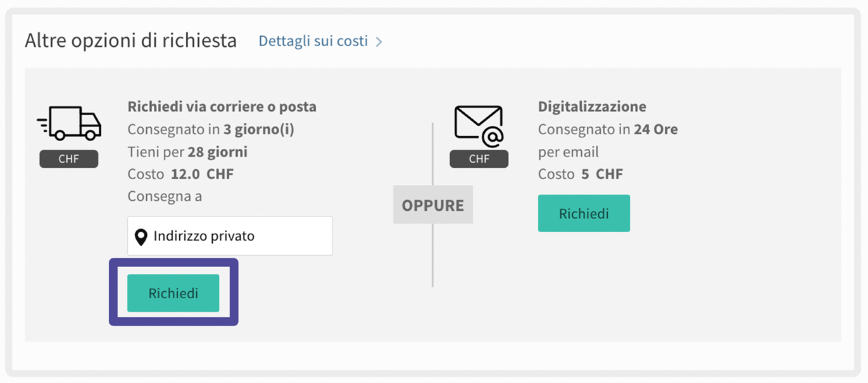This screenshot has height=383, width=868.
Task: Click the CHF badge under the truck
Action: point(69,159)
